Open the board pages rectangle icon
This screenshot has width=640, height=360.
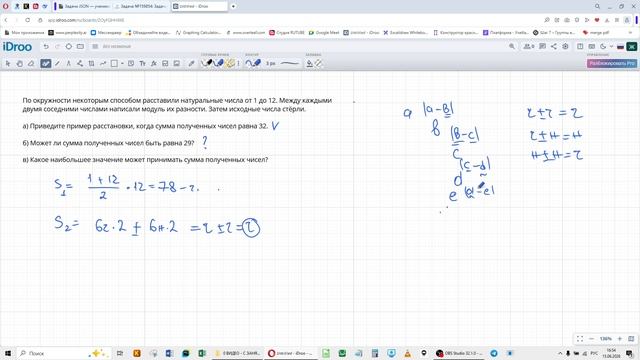click(80, 47)
